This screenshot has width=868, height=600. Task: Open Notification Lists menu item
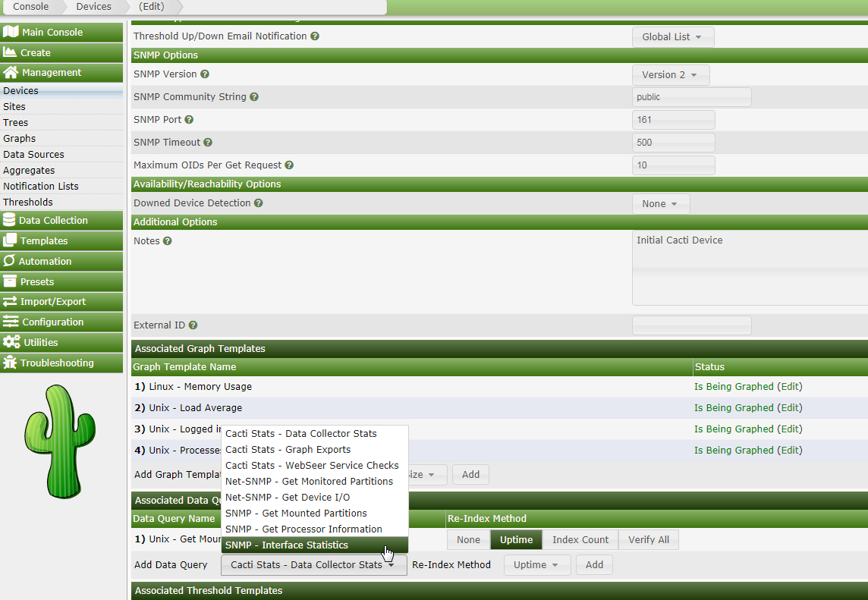click(x=61, y=186)
